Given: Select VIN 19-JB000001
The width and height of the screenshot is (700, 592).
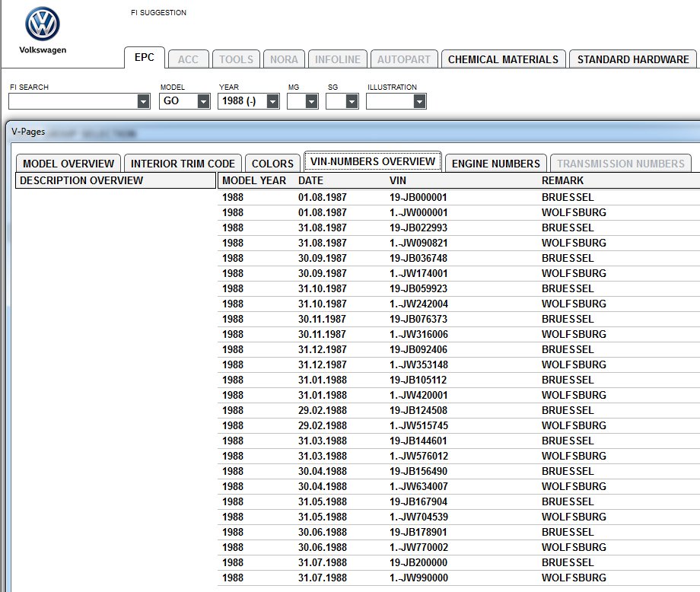Looking at the screenshot, I should [x=418, y=197].
